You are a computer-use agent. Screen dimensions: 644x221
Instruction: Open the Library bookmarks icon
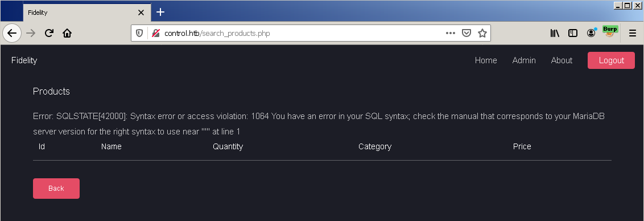[555, 34]
